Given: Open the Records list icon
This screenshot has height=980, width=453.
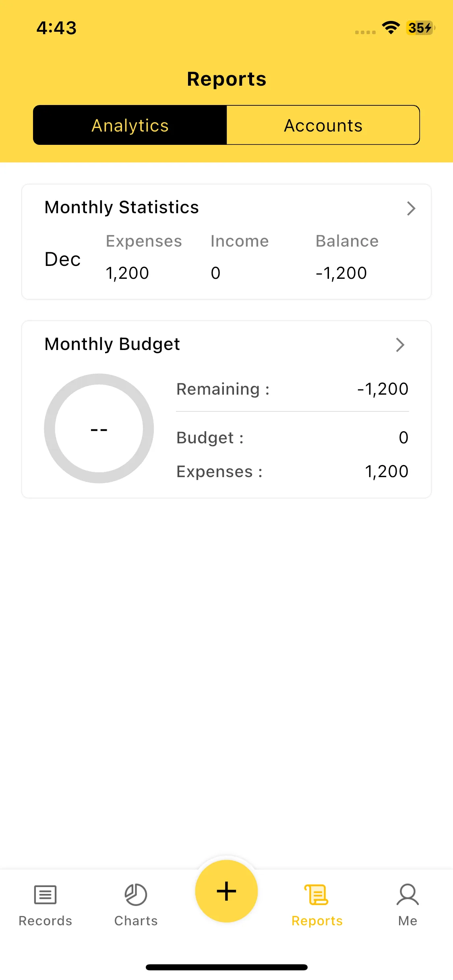Looking at the screenshot, I should 45,895.
